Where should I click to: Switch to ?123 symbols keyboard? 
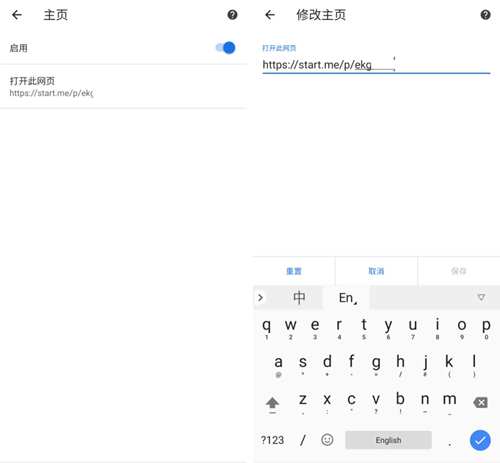(x=272, y=440)
